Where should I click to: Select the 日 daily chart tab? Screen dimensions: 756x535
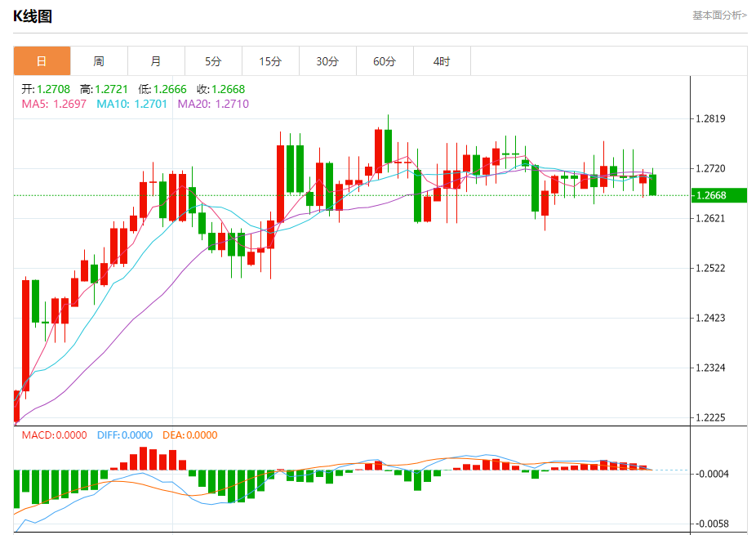[42, 61]
